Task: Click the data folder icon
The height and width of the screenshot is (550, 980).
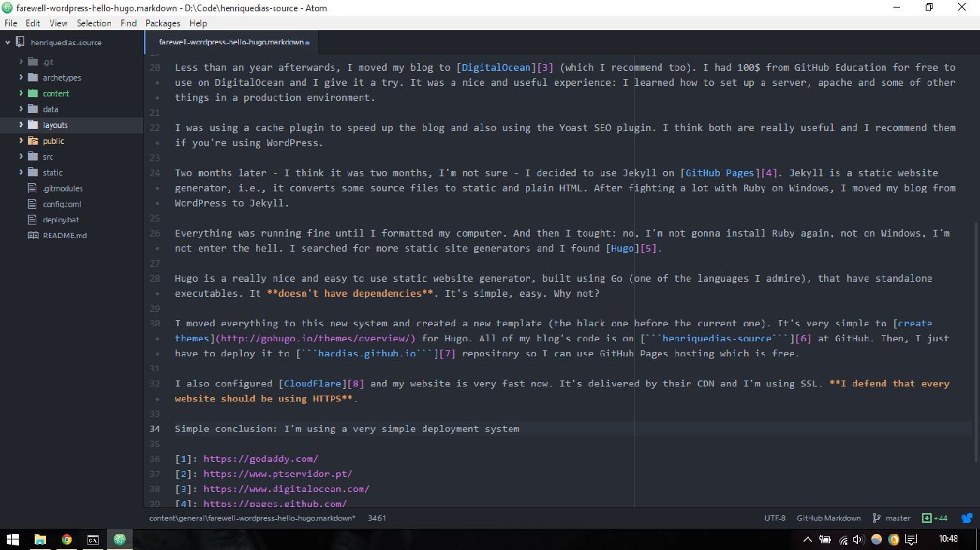Action: (32, 109)
